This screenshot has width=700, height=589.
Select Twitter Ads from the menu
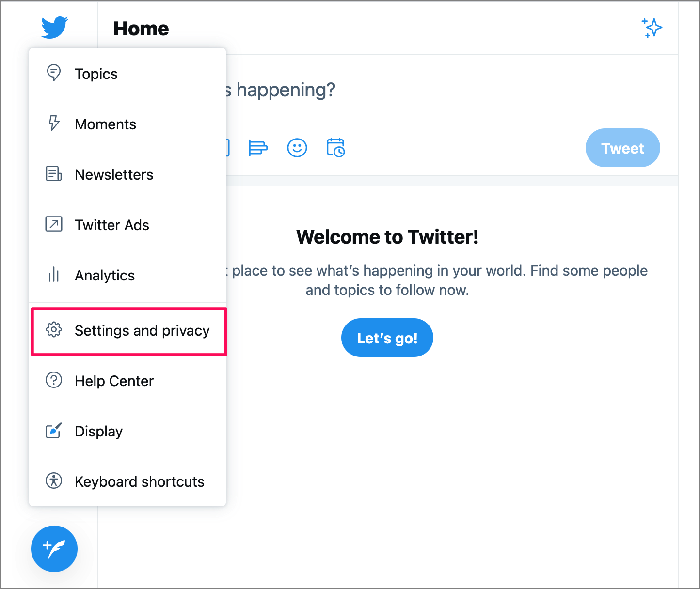111,225
